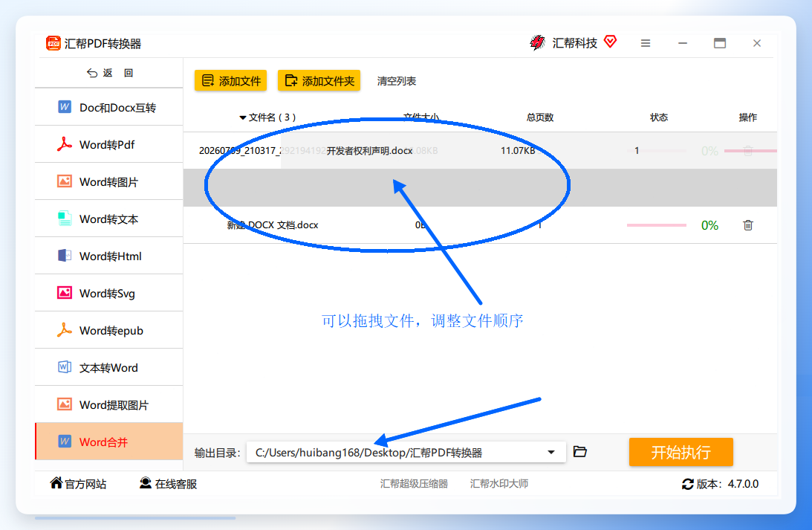Select 文本转Word in sidebar

pos(109,368)
